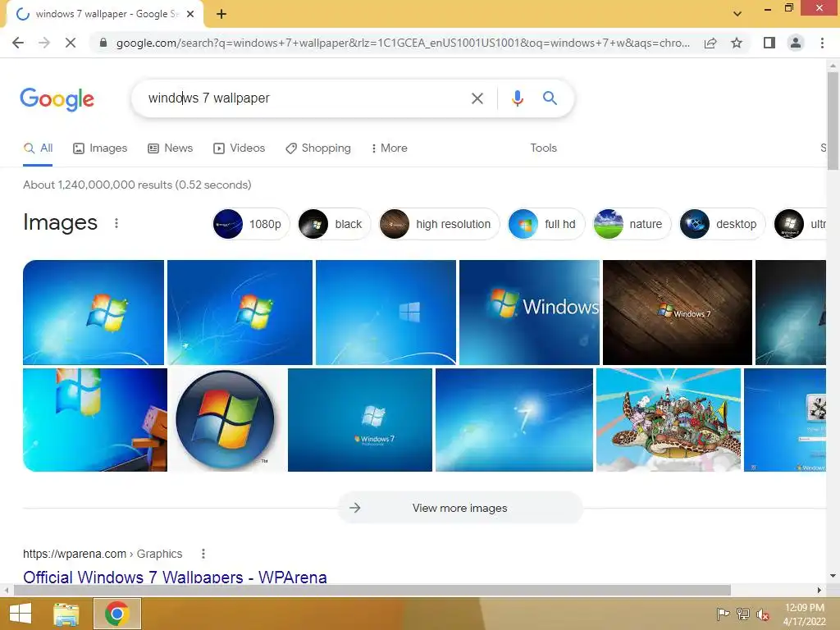Filter images by full hd chip

546,224
